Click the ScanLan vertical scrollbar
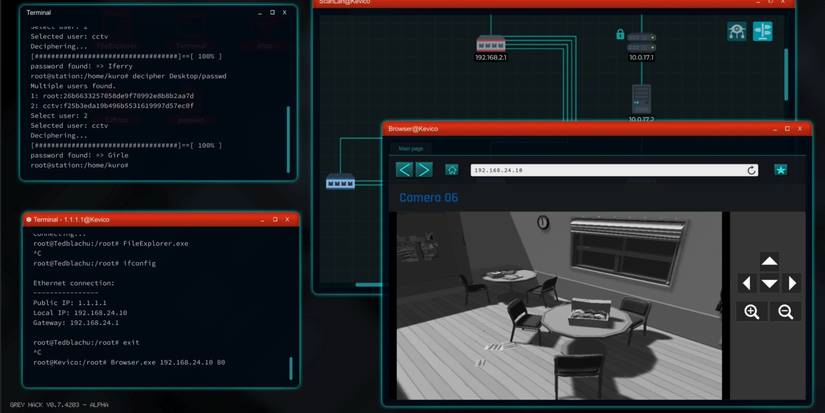Image resolution: width=825 pixels, height=413 pixels. coord(786,74)
